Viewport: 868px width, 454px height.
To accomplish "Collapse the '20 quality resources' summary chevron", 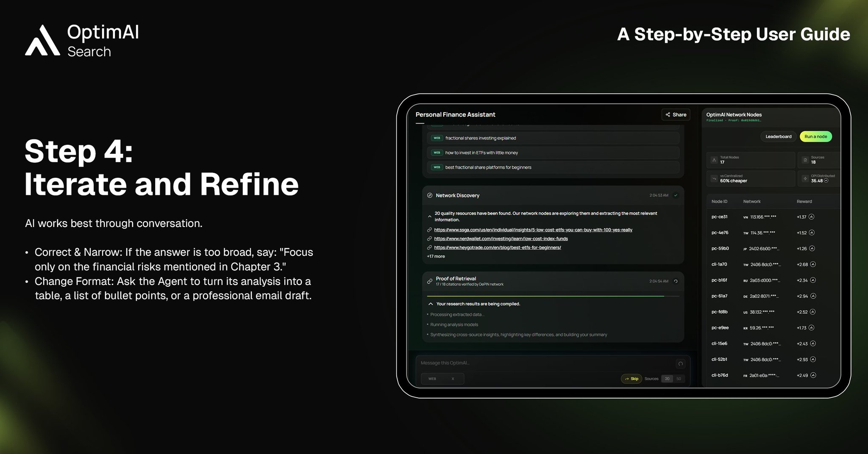I will (x=429, y=216).
